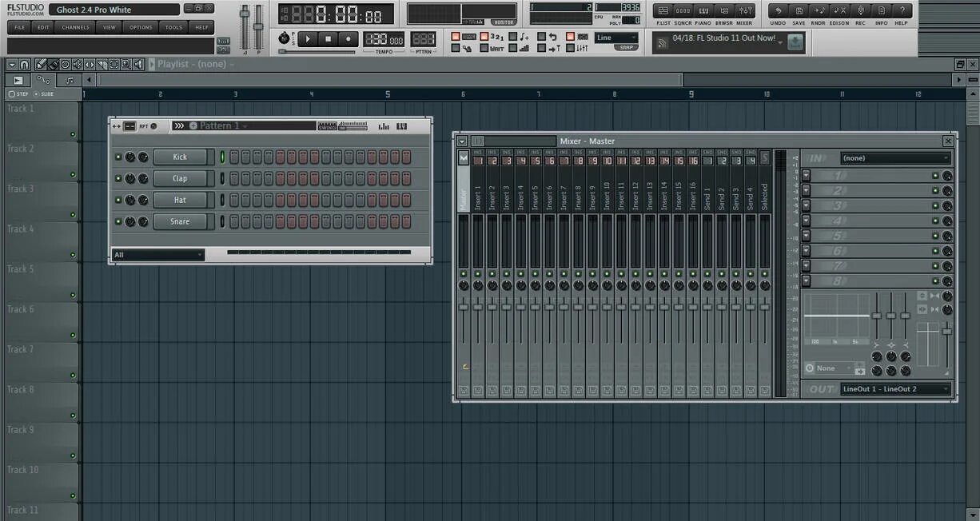Open the OPTIONS menu

(x=141, y=26)
